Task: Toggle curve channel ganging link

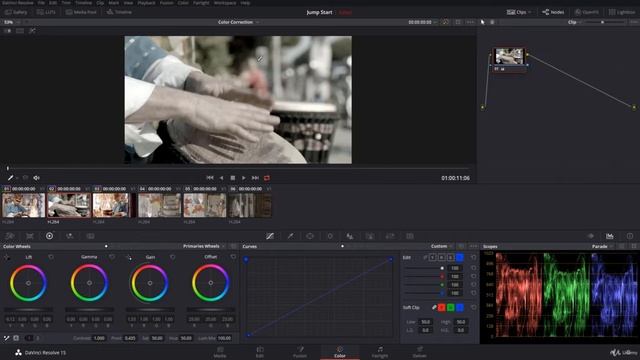Action: coord(424,258)
